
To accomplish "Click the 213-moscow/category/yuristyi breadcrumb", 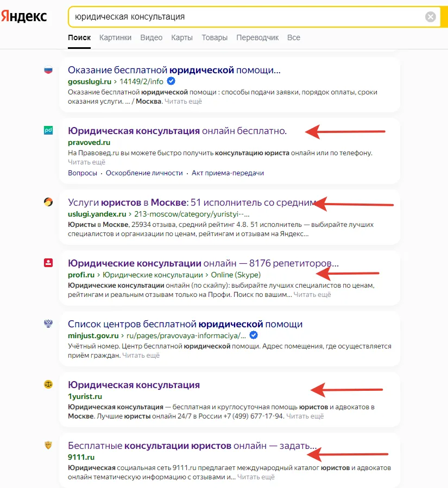I will tap(192, 214).
